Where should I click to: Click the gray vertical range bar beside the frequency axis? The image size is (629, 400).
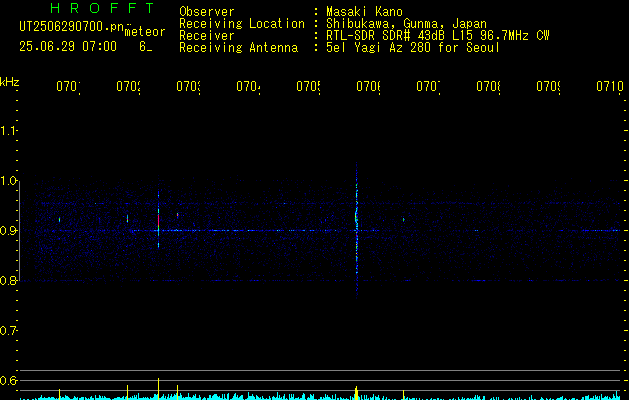(19, 231)
